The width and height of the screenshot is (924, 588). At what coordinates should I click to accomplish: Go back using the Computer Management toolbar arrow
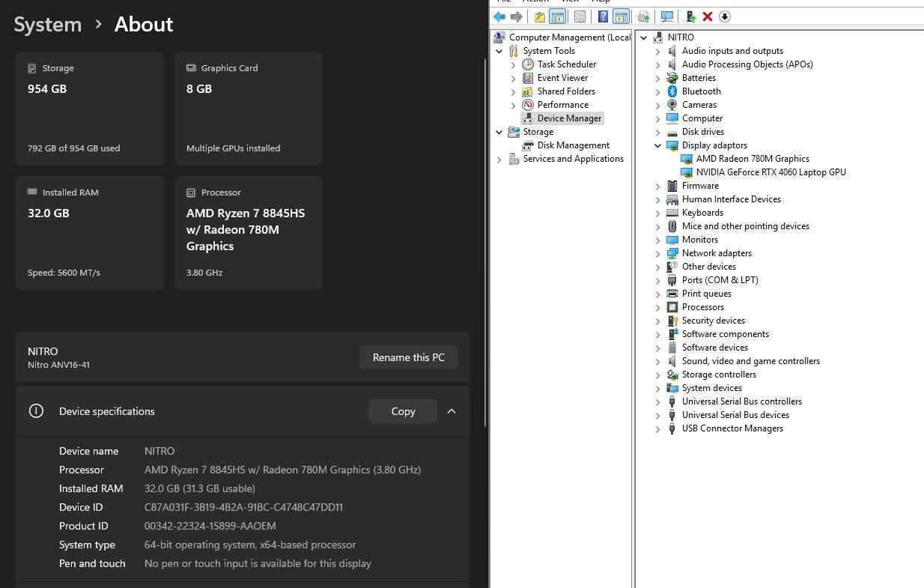click(499, 16)
